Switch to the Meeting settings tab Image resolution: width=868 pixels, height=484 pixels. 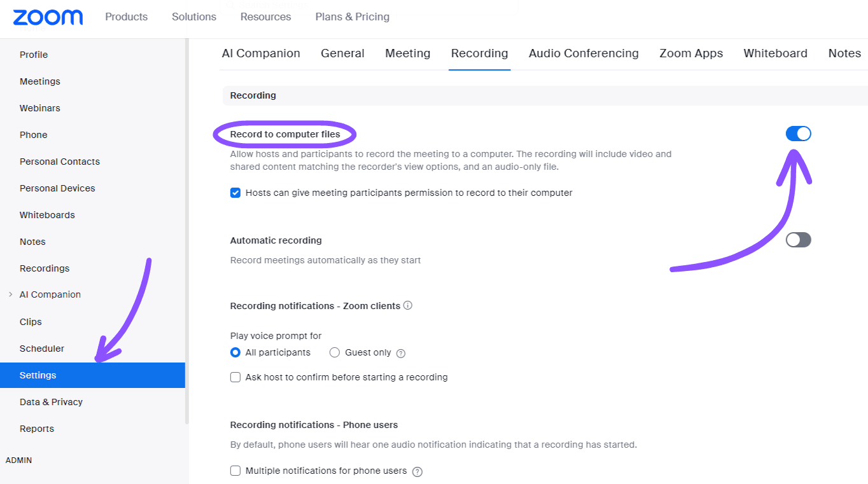click(407, 53)
